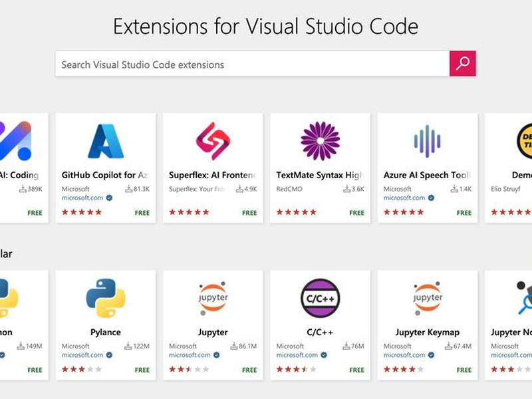Click star rating on Jupyter Keymap card
Viewport: 532px width, 399px height.
(404, 369)
